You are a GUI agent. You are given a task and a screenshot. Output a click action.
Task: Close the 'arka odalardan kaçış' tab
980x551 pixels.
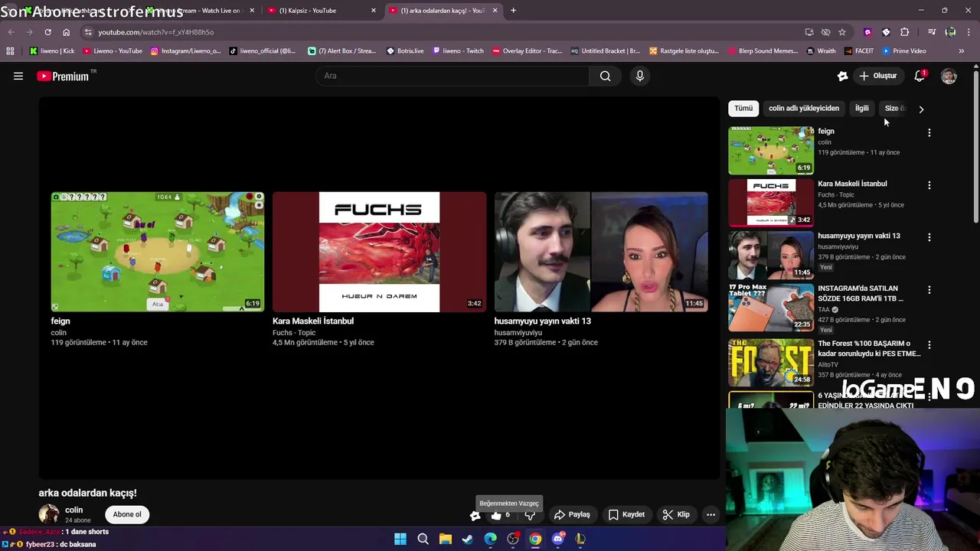click(x=495, y=11)
